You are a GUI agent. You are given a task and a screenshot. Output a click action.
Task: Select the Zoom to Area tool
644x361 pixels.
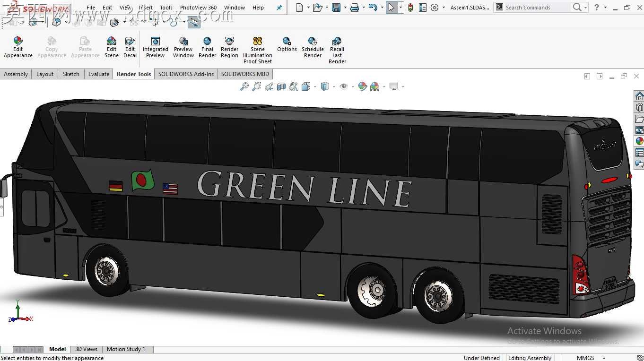coord(257,86)
